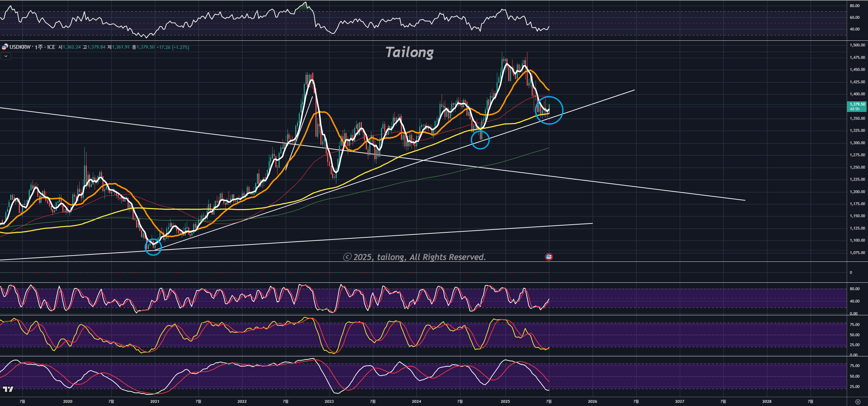Click the 60.00 label on the top indicator scale
The image size is (868, 406).
(855, 17)
